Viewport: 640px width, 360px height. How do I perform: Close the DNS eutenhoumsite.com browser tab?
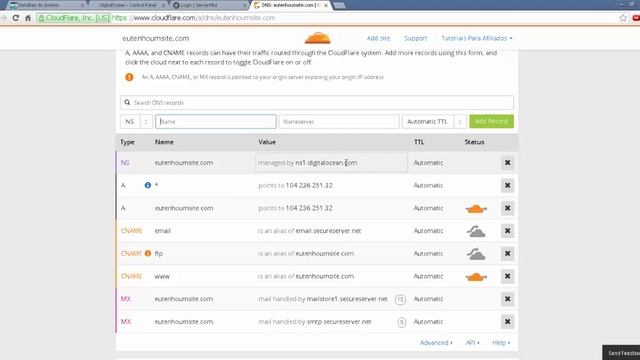(x=326, y=5)
